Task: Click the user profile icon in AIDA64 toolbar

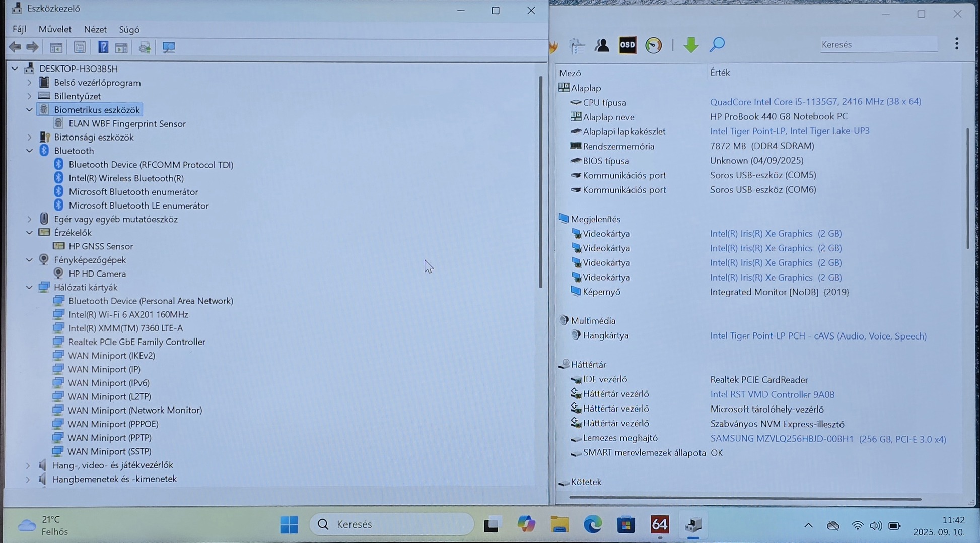Action: click(x=602, y=45)
